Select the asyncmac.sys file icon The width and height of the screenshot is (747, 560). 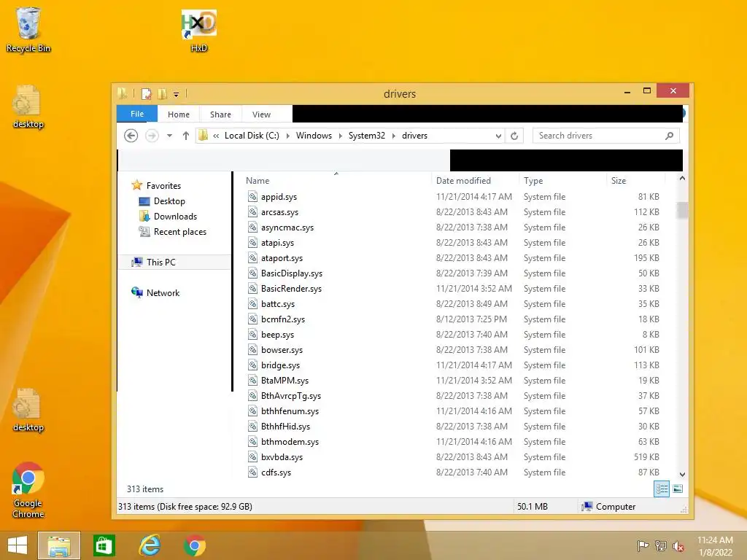click(x=252, y=227)
